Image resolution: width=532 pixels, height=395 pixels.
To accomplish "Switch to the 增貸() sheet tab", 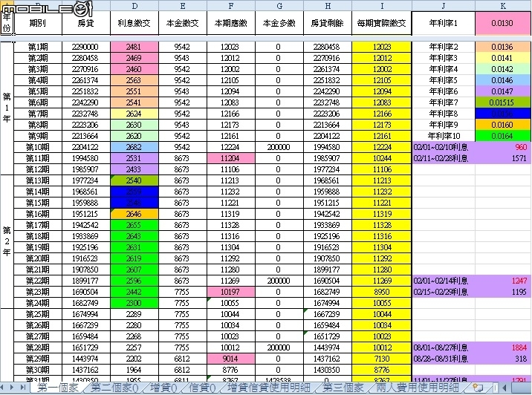I will point(163,387).
